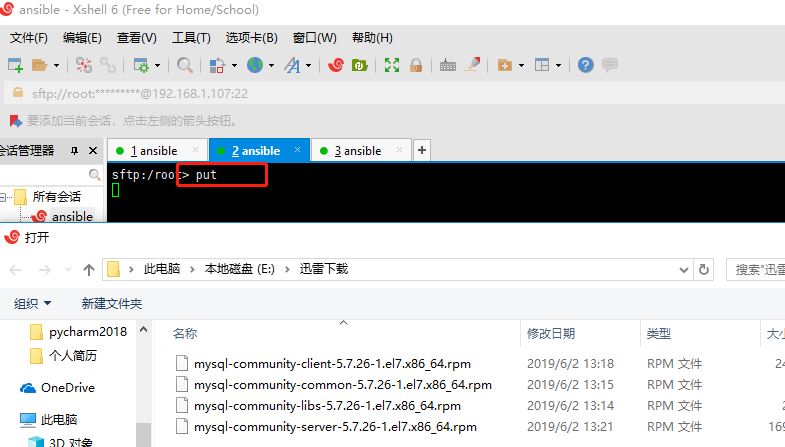Click the Find magnifier icon in toolbar
The width and height of the screenshot is (785, 447).
(x=185, y=65)
